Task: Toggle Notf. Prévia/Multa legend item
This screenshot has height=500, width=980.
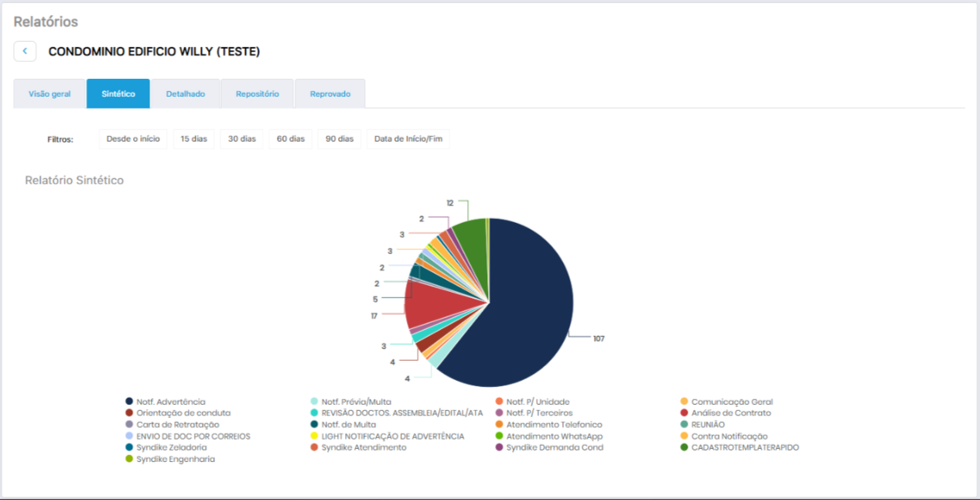Action: pos(356,402)
